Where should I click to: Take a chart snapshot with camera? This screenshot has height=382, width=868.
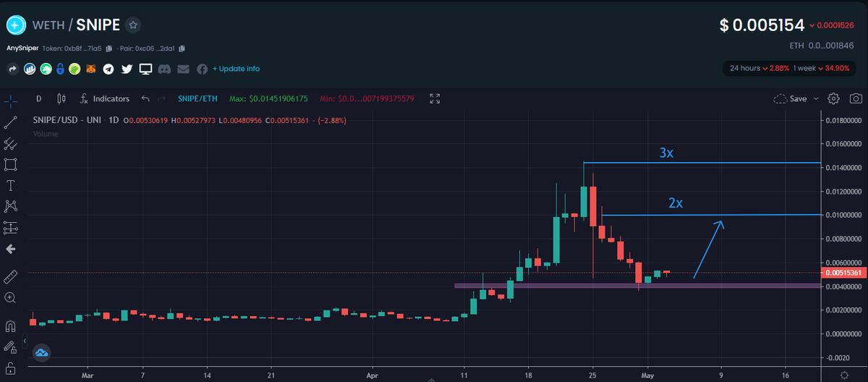(x=855, y=98)
